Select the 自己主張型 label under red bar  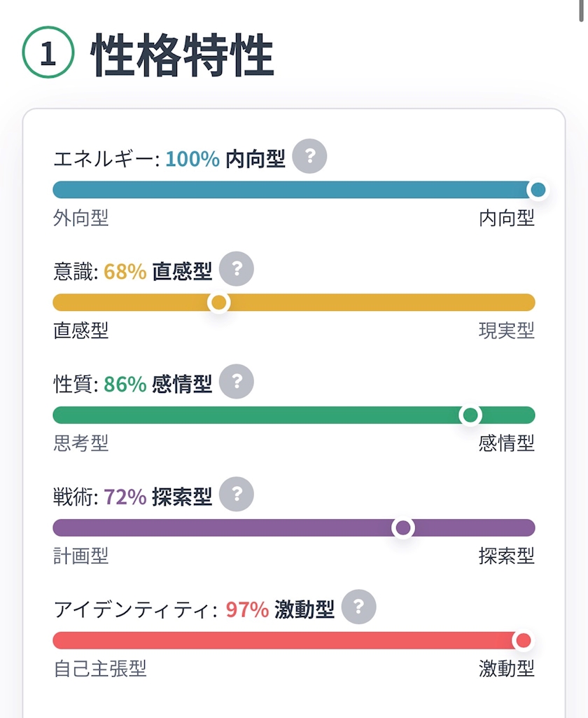click(100, 668)
